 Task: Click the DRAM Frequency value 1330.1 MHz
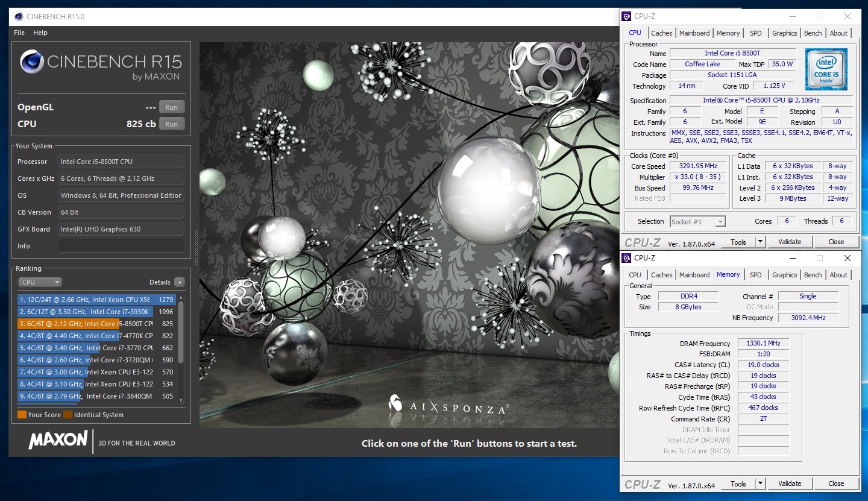[x=763, y=344]
